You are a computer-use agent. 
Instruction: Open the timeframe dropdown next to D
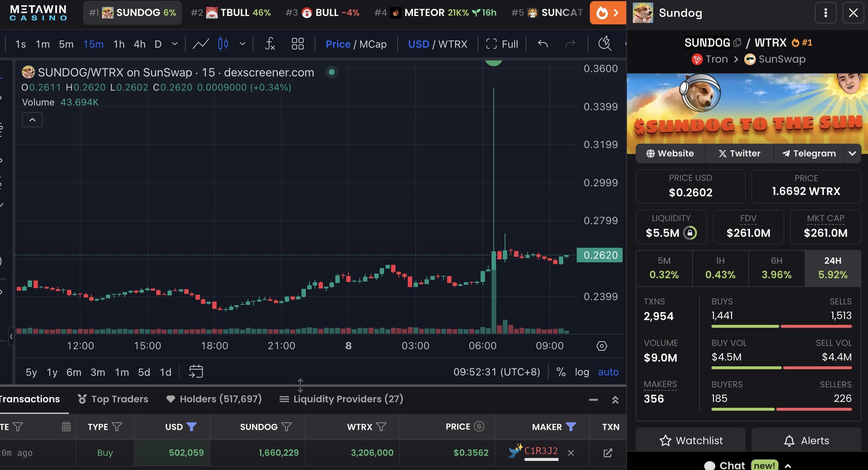tap(174, 44)
